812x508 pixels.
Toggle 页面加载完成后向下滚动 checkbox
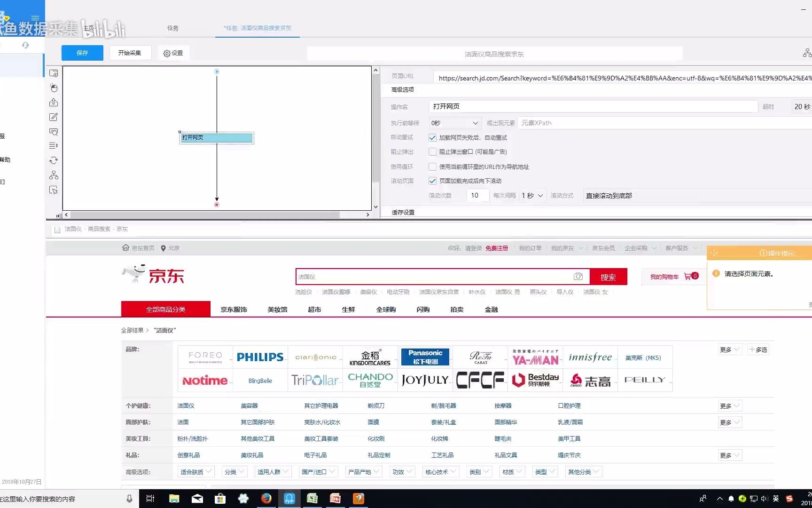(432, 181)
